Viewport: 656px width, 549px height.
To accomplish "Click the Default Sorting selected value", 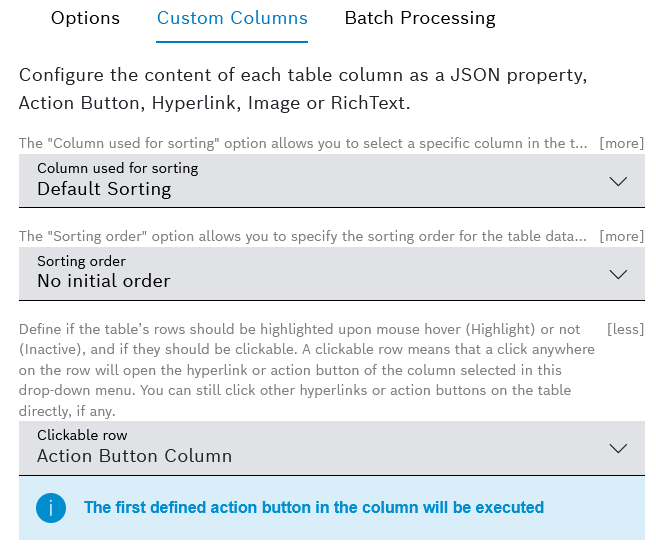I will tap(104, 189).
